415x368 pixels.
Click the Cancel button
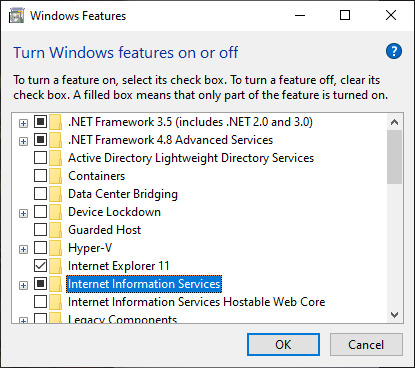pos(366,345)
